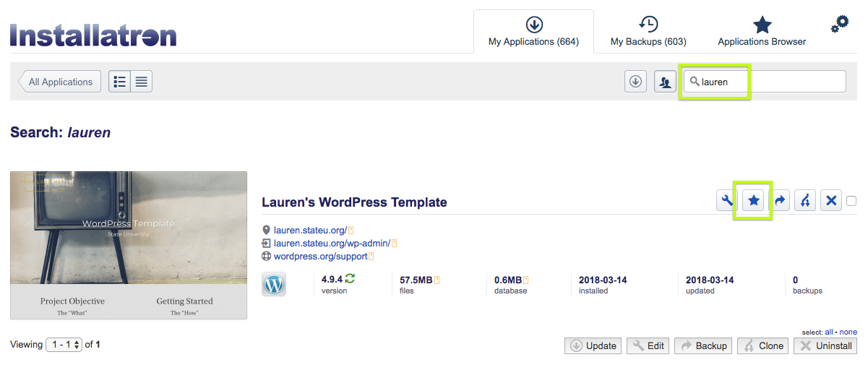Click the clone fork icon for Lauren's template
The height and width of the screenshot is (365, 868).
tap(805, 200)
